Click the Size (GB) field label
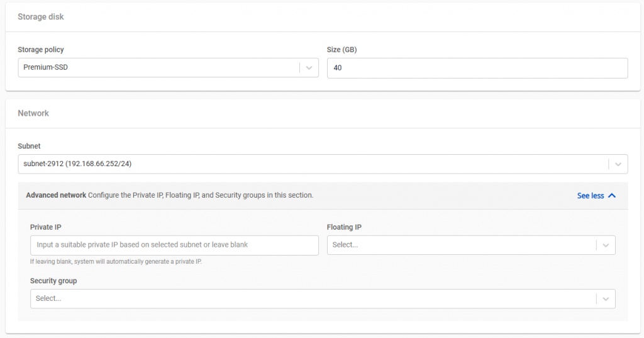 pyautogui.click(x=342, y=50)
